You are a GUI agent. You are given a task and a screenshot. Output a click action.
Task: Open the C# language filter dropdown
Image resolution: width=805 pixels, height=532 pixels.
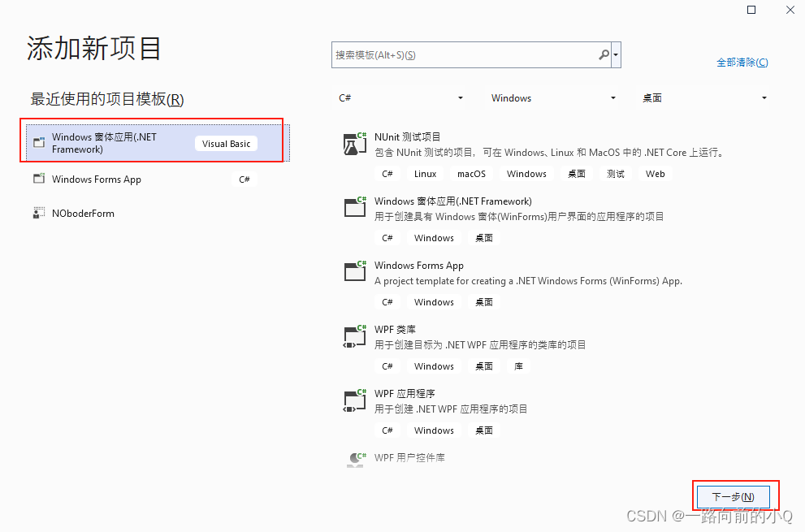400,98
